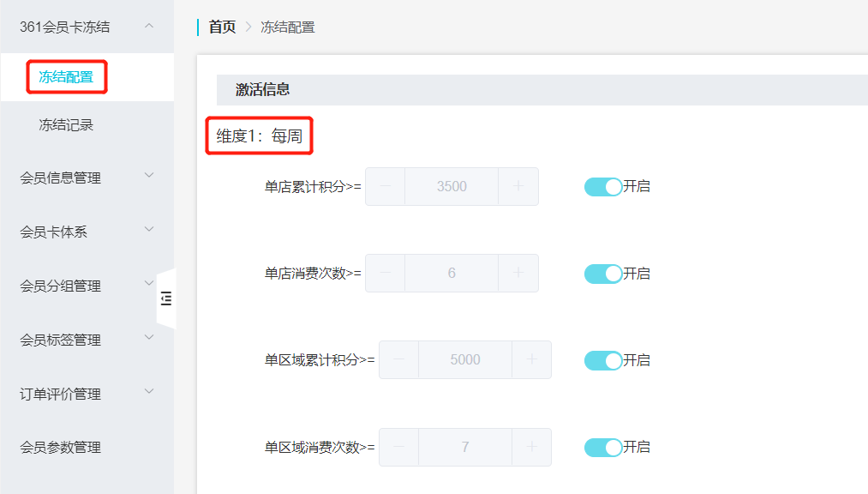868x494 pixels.
Task: Toggle the 单店累计积分 开启 switch
Action: [x=603, y=186]
